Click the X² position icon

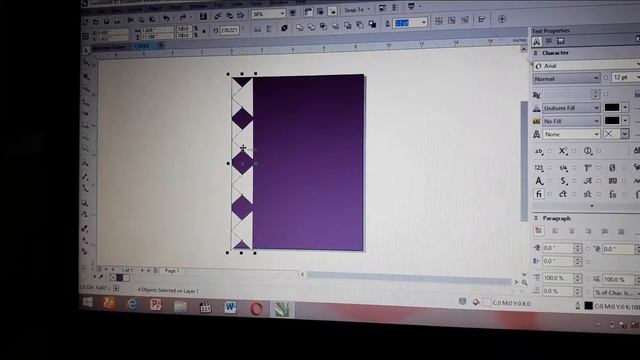click(x=563, y=151)
